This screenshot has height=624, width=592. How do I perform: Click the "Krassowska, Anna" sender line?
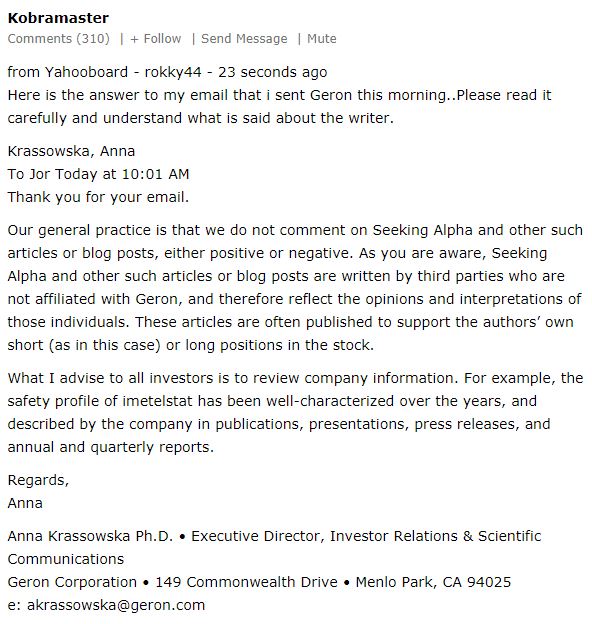[71, 151]
